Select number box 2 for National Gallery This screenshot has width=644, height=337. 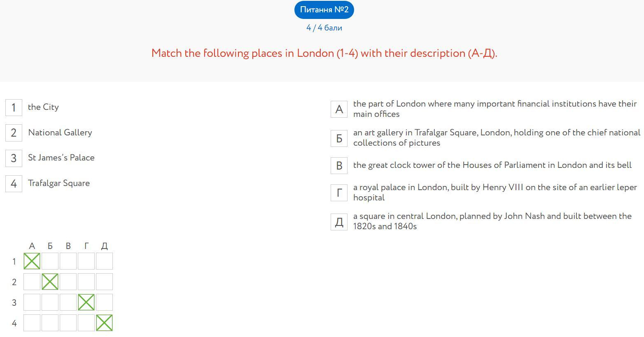[14, 133]
